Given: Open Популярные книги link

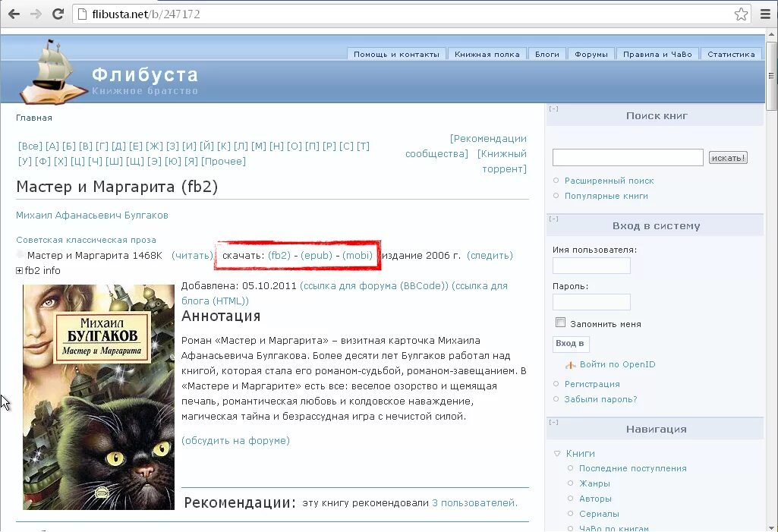Looking at the screenshot, I should pos(606,196).
